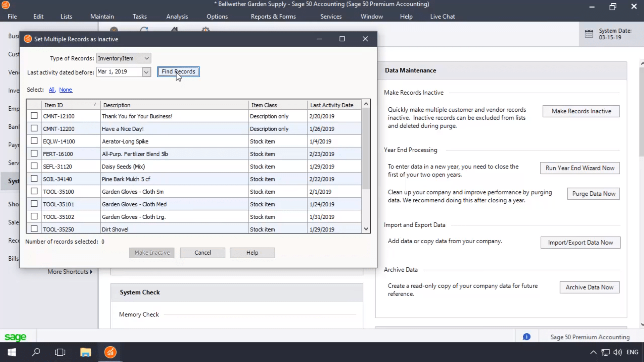644x362 pixels.
Task: Click the blue info icon in the status bar
Action: click(526, 337)
